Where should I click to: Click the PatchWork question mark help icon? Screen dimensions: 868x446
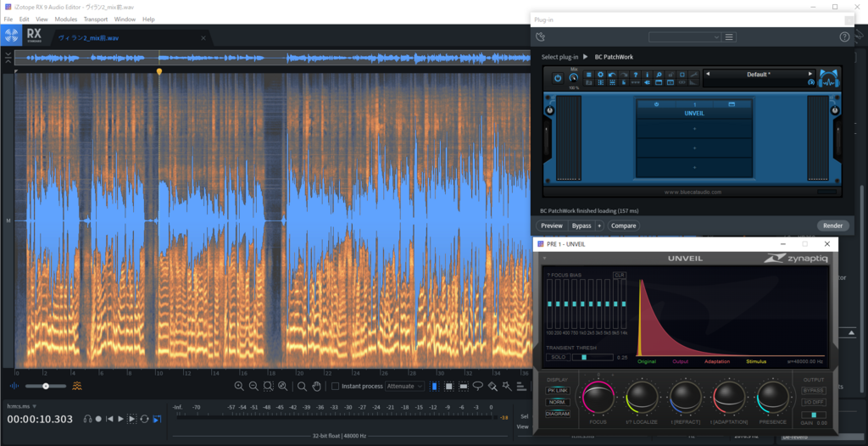pyautogui.click(x=636, y=75)
